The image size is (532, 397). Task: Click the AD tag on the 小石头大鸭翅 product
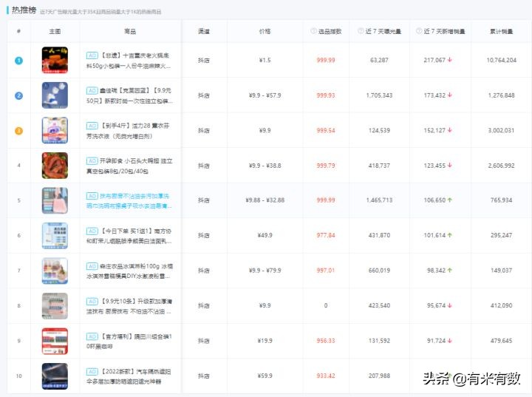[x=92, y=160]
